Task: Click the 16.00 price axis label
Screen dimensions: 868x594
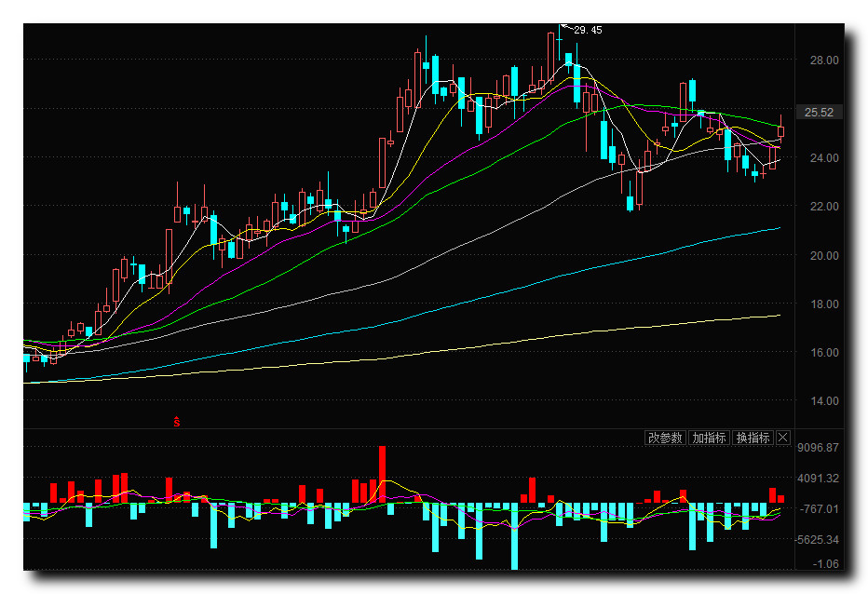Action: (x=824, y=353)
